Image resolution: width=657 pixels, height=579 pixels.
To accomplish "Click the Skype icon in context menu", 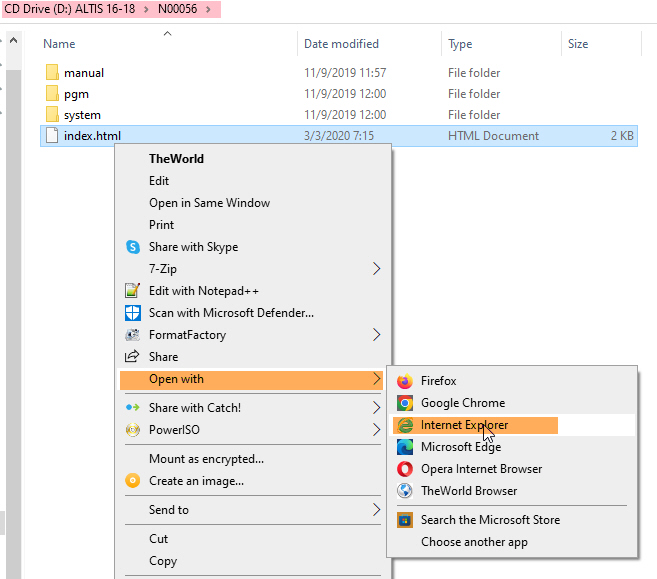I will click(x=132, y=247).
